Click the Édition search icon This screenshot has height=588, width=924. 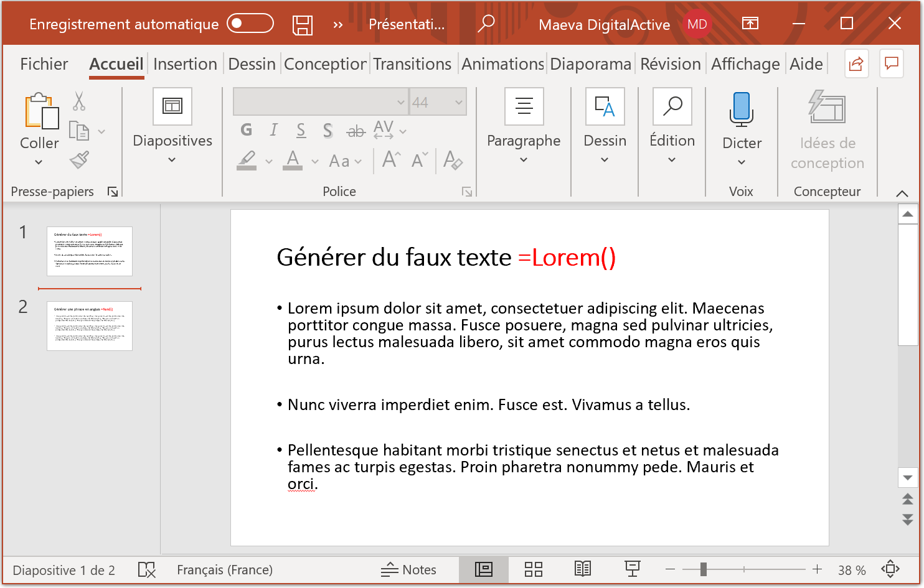pos(672,106)
